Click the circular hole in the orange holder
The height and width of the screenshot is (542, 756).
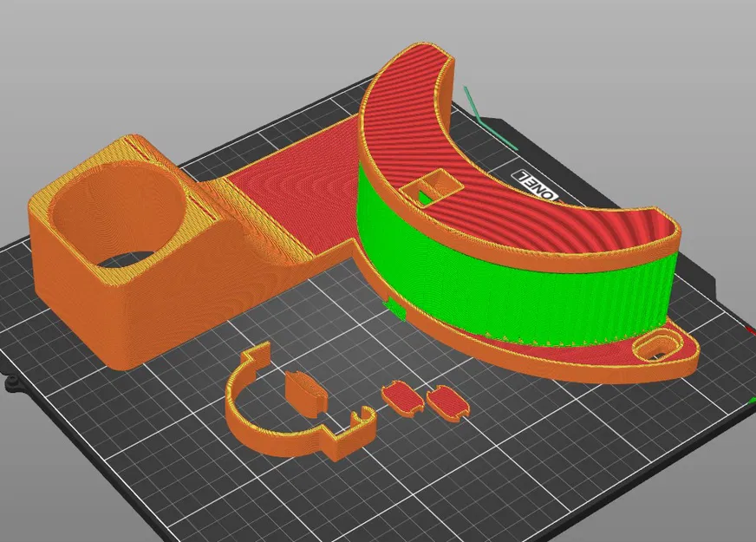tap(118, 214)
